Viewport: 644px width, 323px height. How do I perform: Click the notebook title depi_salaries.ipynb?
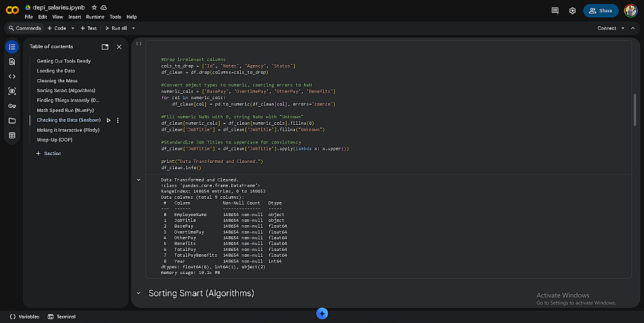point(59,7)
